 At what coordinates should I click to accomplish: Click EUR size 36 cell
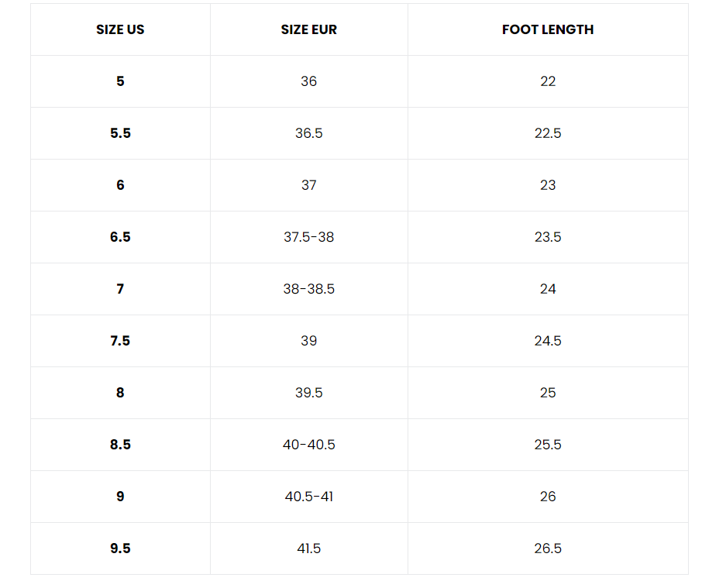[x=308, y=81]
